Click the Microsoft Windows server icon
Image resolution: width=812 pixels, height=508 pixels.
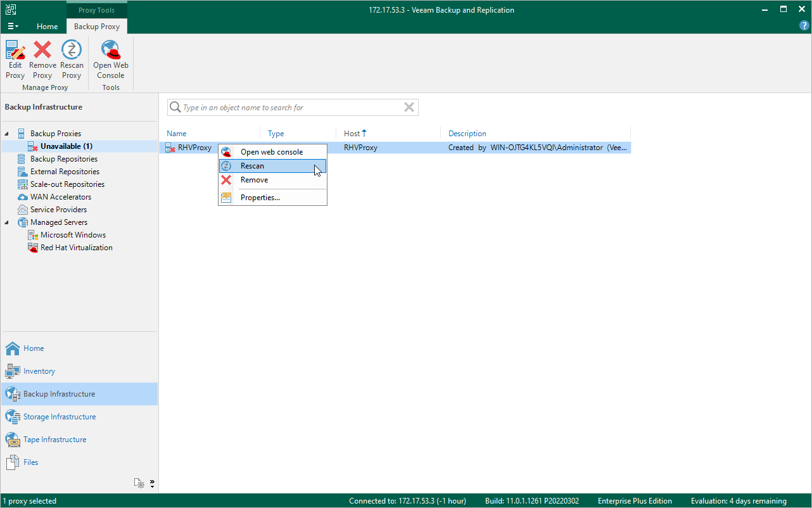tap(33, 235)
